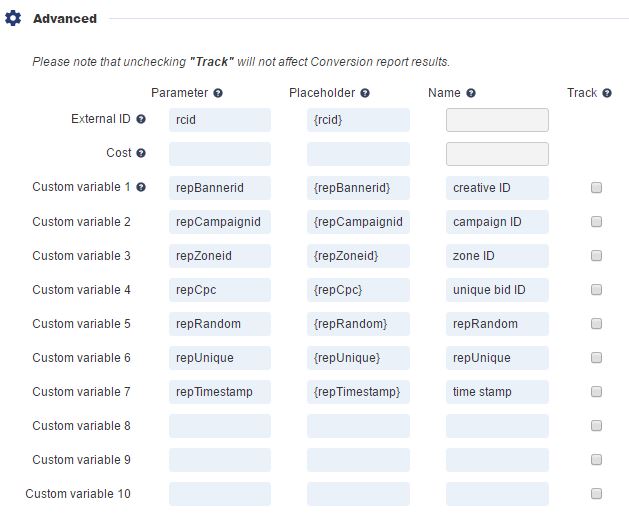Tick Track checkbox for Custom variable 4
Viewport: 629px width, 519px height.
coord(597,290)
